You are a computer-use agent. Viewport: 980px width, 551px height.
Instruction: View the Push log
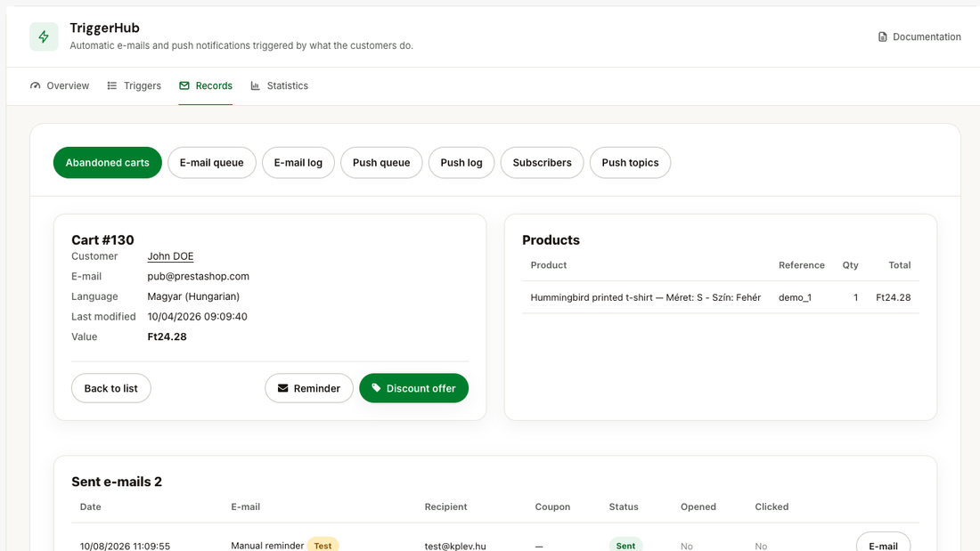tap(461, 162)
